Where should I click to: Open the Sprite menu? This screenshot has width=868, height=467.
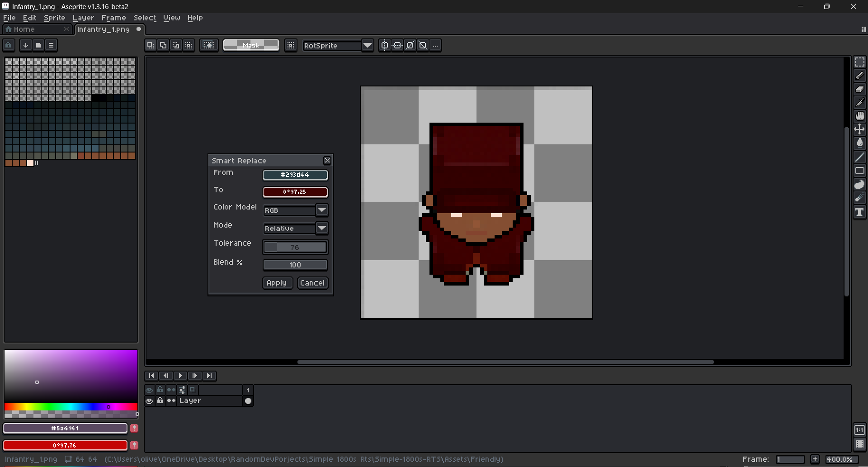pos(54,18)
